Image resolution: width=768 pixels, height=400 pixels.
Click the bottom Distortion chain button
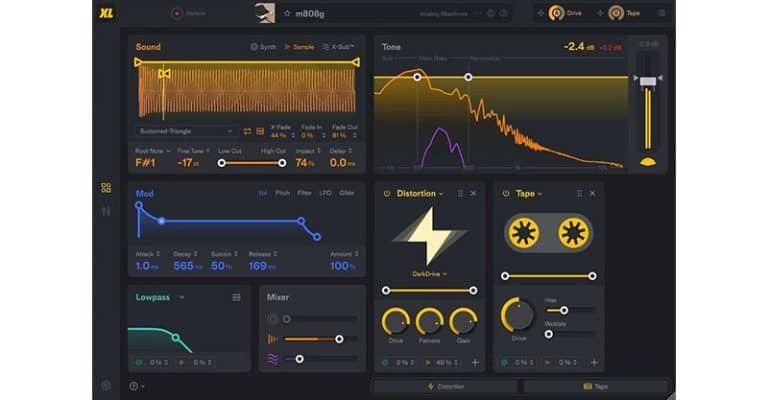(445, 386)
